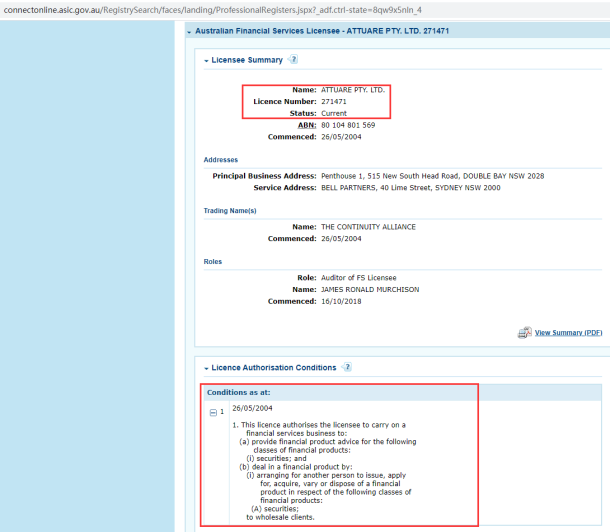Open help icon beside Licensee Summary
This screenshot has height=532, width=610.
click(294, 59)
